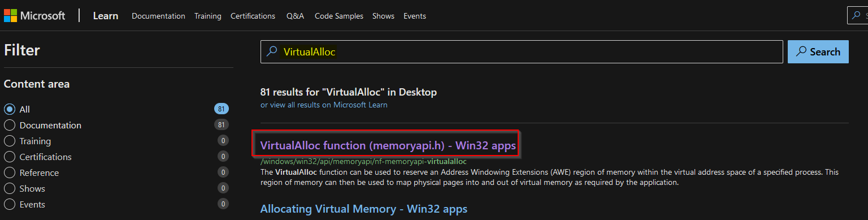Select the All content area radio button
868x220 pixels.
coord(9,109)
